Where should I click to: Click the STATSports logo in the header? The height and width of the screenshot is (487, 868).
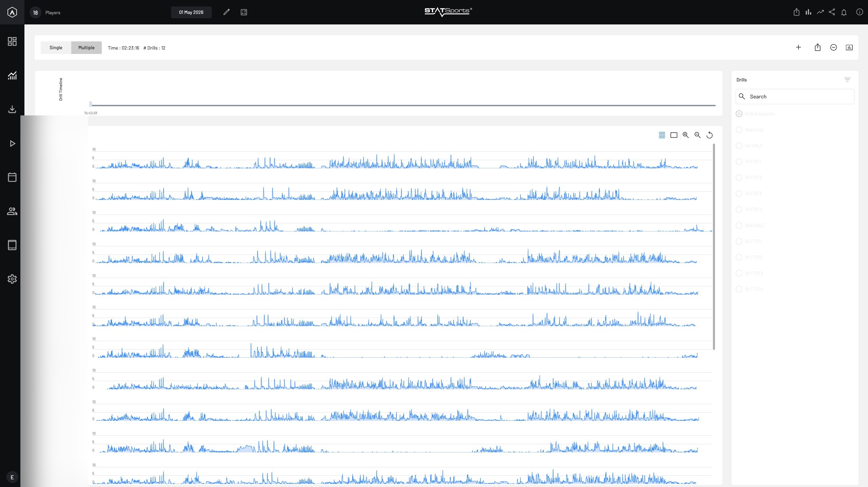click(448, 12)
